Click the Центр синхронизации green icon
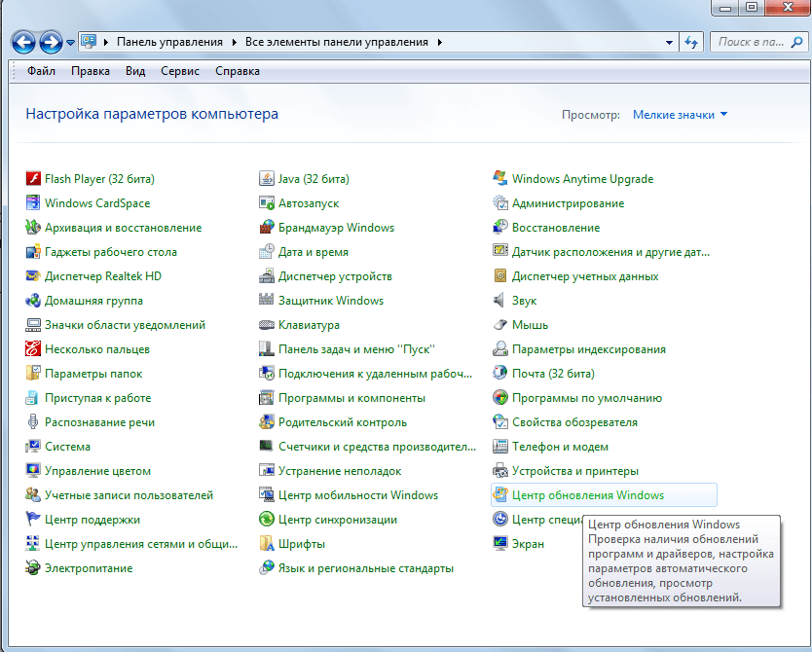This screenshot has width=812, height=652. coord(266,519)
